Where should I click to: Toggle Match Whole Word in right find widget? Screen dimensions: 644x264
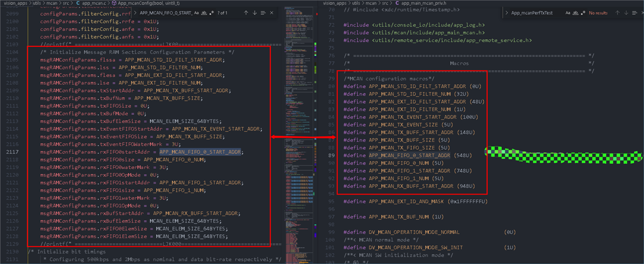(576, 13)
